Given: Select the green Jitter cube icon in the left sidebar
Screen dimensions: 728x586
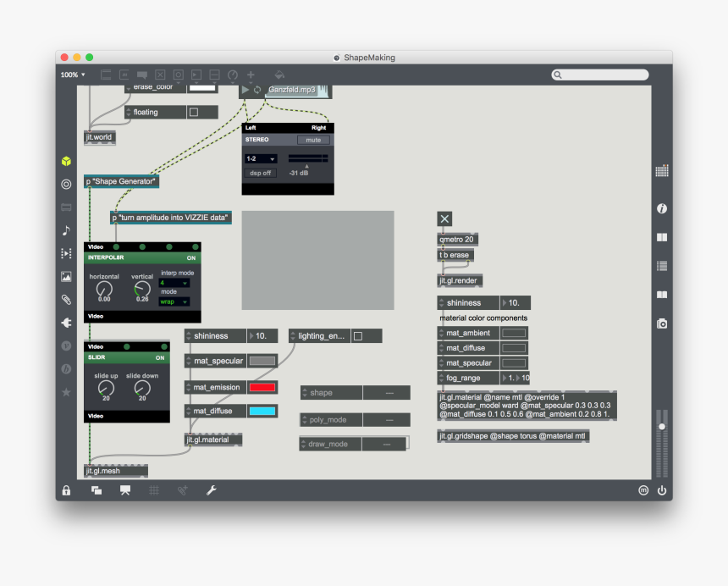Looking at the screenshot, I should [x=66, y=160].
